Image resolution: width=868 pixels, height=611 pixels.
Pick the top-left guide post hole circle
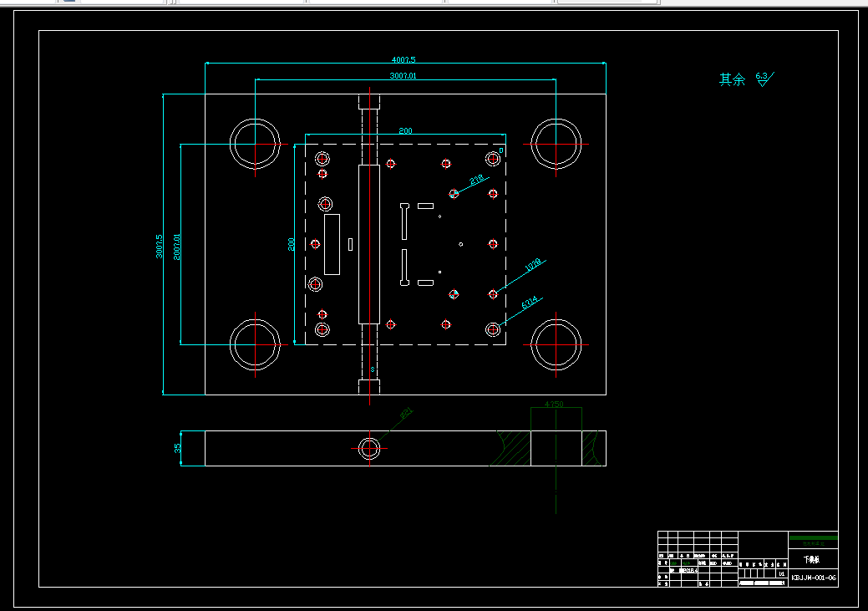click(x=255, y=144)
